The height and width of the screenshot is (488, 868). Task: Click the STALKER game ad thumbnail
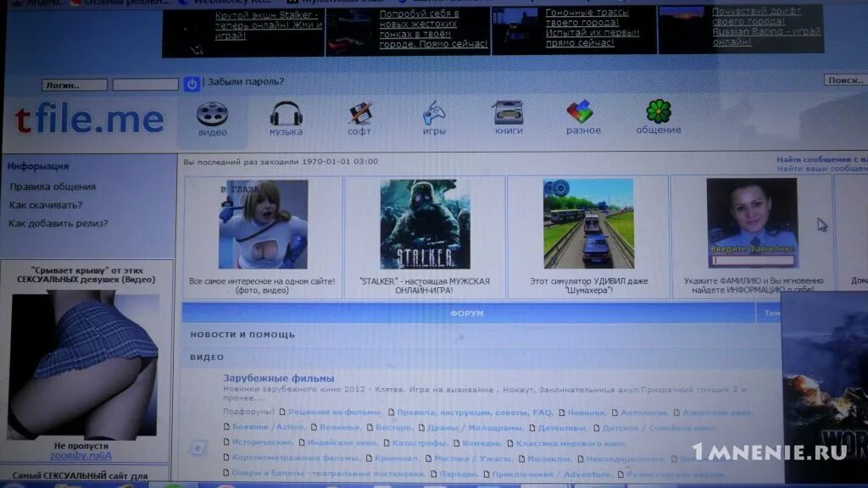tap(426, 224)
